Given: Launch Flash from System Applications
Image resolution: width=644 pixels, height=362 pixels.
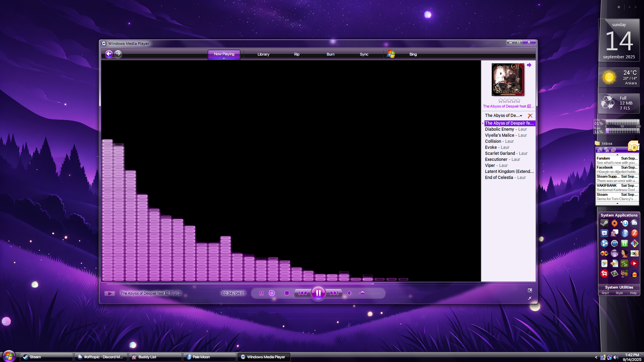Looking at the screenshot, I should tap(634, 233).
